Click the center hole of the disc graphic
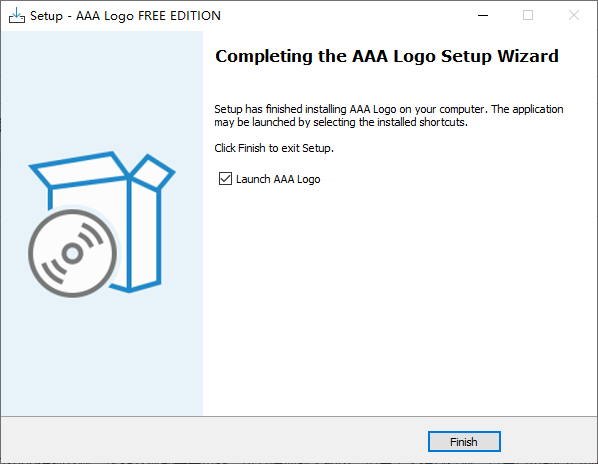 click(x=72, y=253)
